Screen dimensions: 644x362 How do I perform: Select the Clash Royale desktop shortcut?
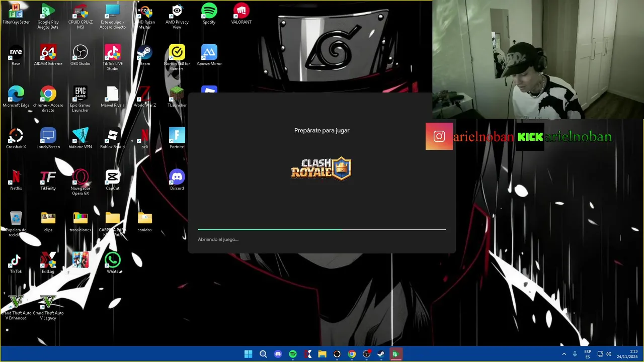point(80,260)
